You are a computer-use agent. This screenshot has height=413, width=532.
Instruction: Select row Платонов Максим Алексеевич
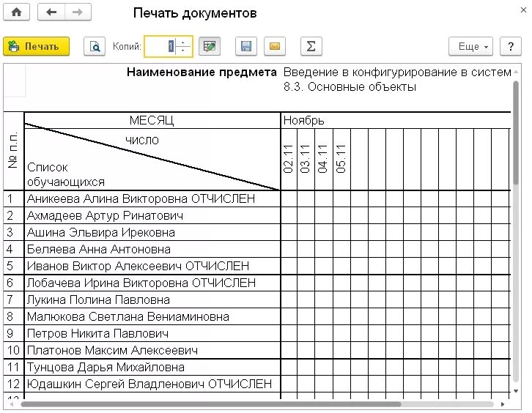(152, 350)
